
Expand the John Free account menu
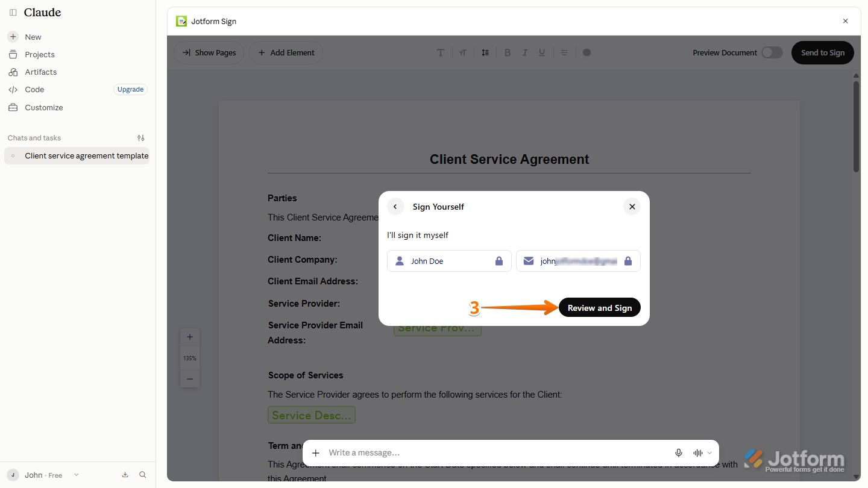[x=43, y=475]
